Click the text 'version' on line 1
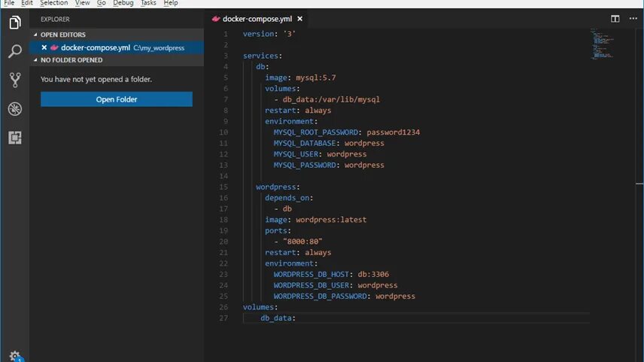The width and height of the screenshot is (644, 362). tap(258, 34)
